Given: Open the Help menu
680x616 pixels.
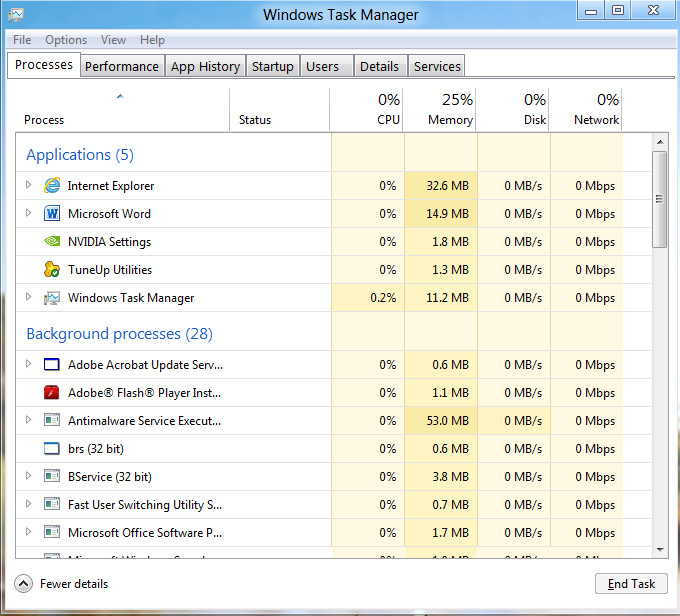Looking at the screenshot, I should click(x=152, y=40).
